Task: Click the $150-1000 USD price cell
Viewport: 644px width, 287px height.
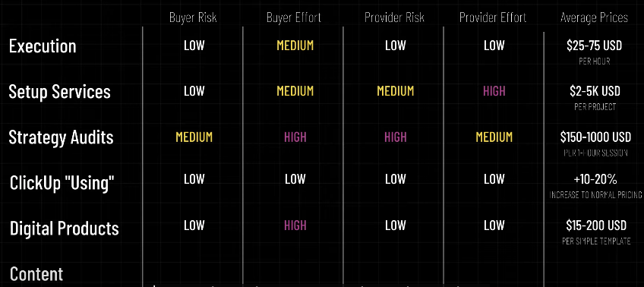Action: coord(595,143)
